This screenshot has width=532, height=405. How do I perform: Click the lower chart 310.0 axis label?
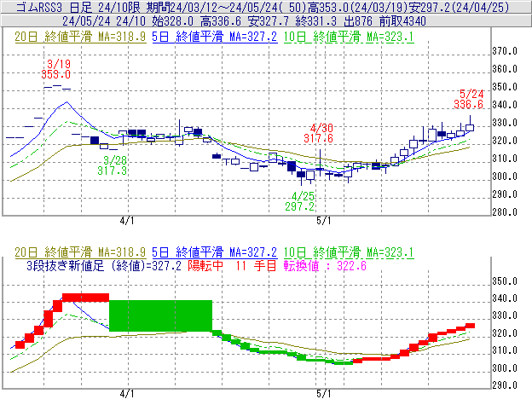505,350
